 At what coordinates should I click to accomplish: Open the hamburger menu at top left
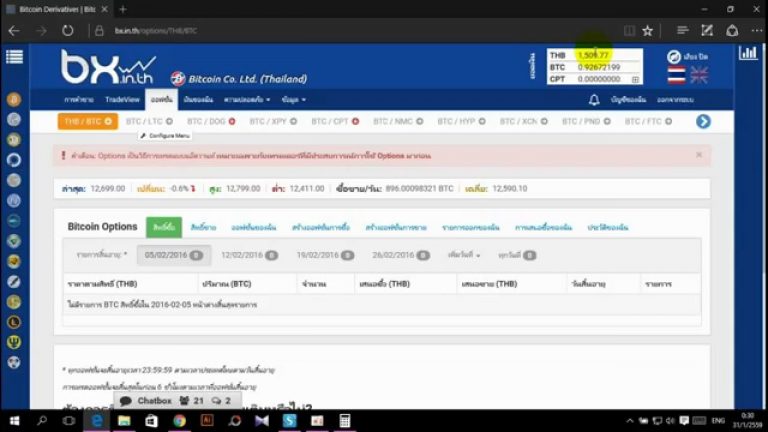pyautogui.click(x=14, y=57)
